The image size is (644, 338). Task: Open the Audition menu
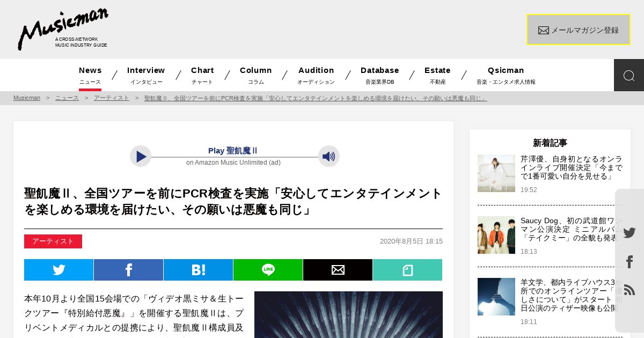(x=316, y=75)
